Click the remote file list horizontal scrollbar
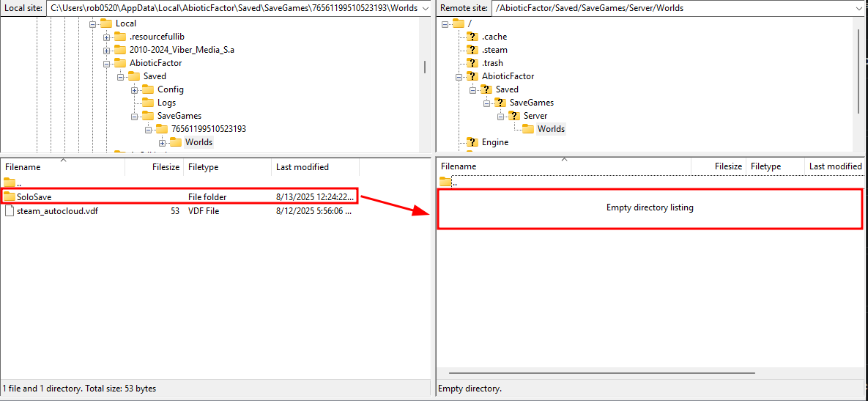Image resolution: width=868 pixels, height=401 pixels. tap(601, 373)
